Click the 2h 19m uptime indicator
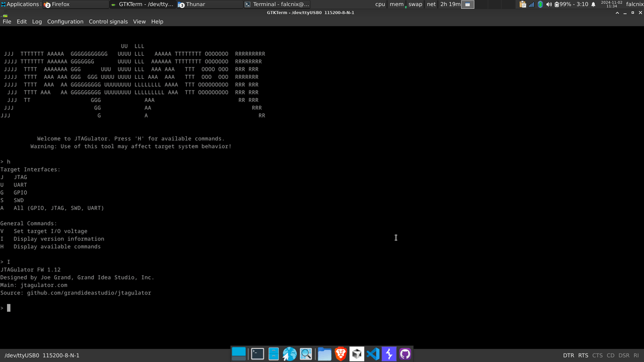Screen dimensions: 644x362 pos(450,4)
